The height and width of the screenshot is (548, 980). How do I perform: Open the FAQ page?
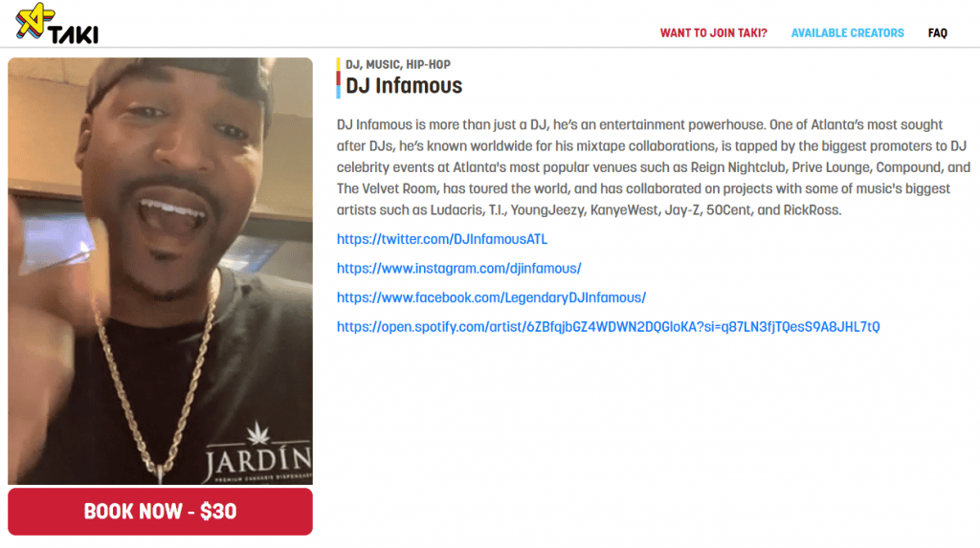tap(937, 33)
